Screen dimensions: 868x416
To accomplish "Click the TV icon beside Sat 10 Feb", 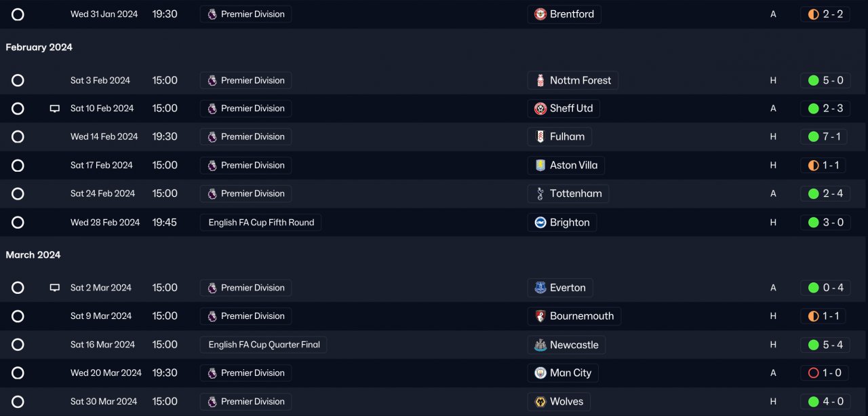I will tap(55, 109).
